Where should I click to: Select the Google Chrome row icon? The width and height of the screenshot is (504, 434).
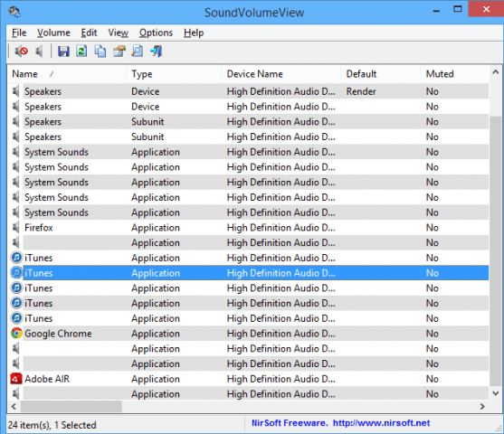pos(16,333)
